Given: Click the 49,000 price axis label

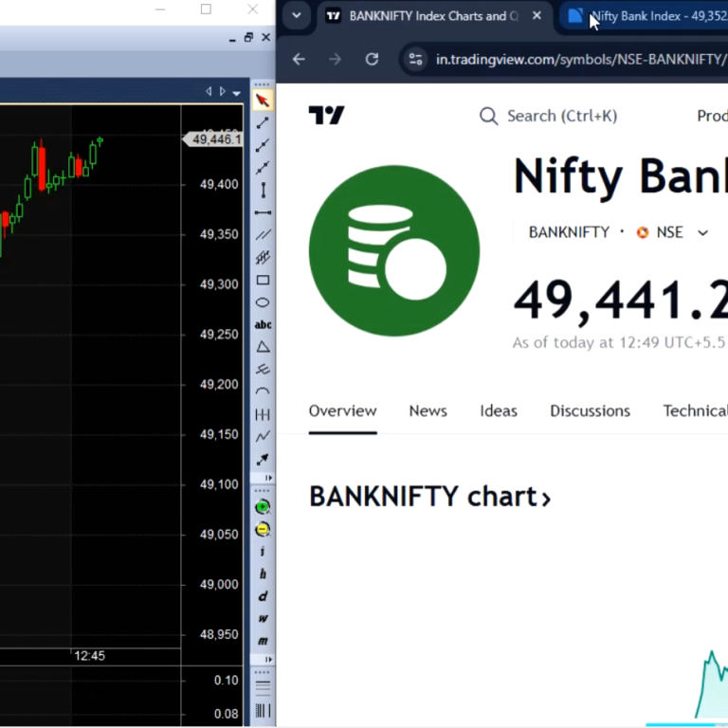Looking at the screenshot, I should 219,584.
